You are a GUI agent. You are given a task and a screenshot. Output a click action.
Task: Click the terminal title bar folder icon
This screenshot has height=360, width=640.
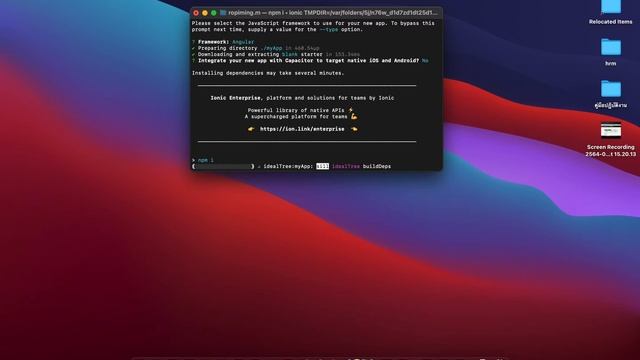[x=223, y=13]
